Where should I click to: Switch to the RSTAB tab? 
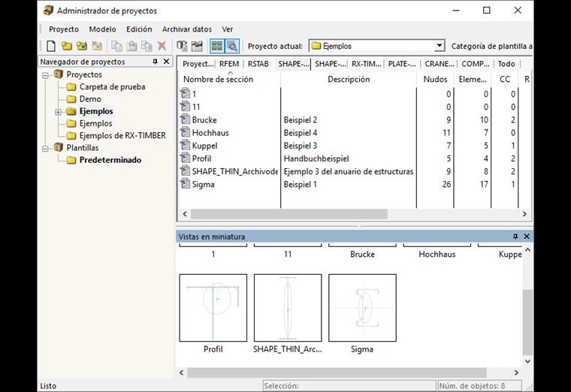pyautogui.click(x=258, y=64)
